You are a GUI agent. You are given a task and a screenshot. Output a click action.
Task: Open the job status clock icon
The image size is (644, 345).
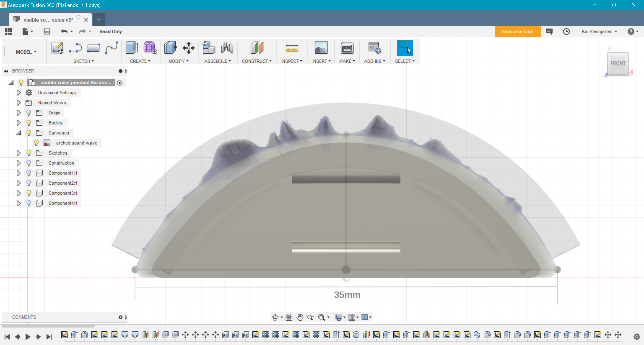(x=566, y=31)
